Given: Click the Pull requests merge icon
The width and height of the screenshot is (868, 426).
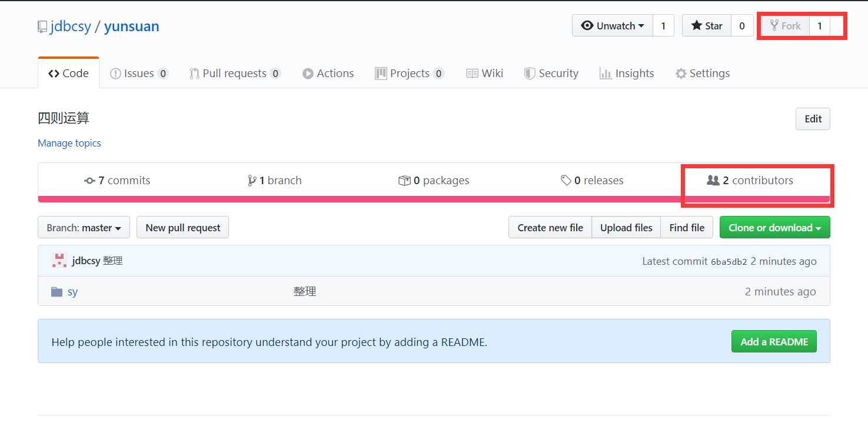Looking at the screenshot, I should (x=194, y=74).
